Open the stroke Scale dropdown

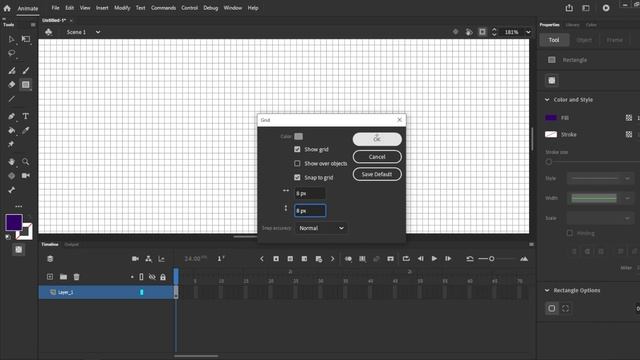(600, 218)
